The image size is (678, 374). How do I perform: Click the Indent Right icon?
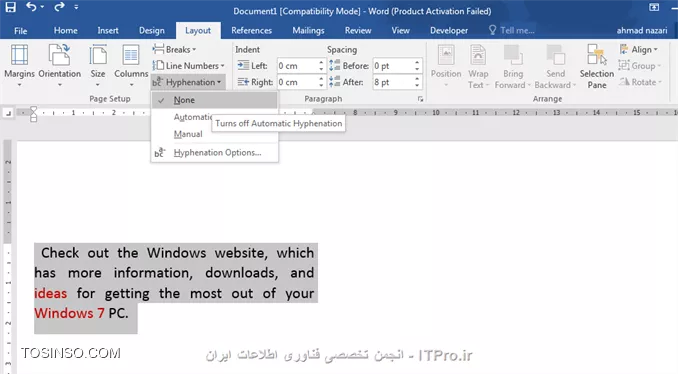[243, 82]
